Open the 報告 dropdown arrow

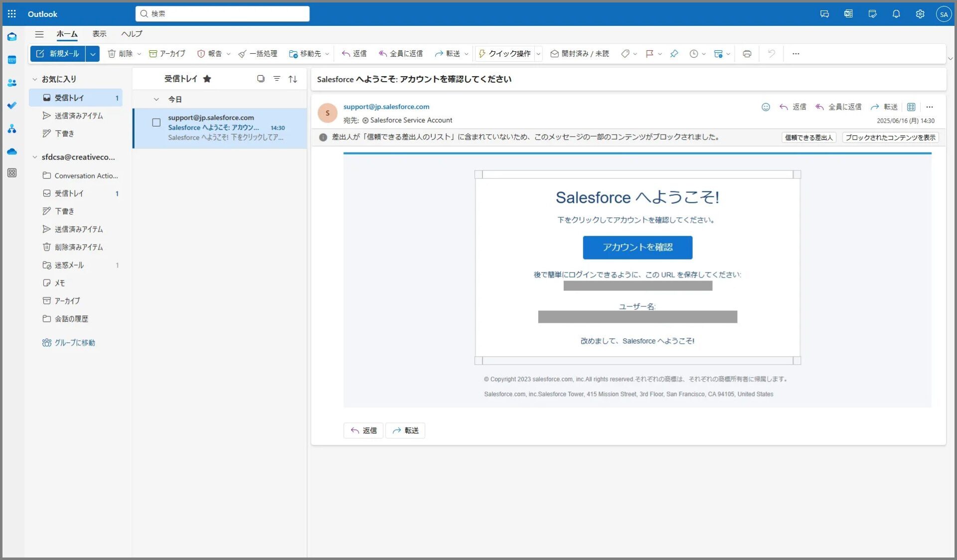coord(228,54)
